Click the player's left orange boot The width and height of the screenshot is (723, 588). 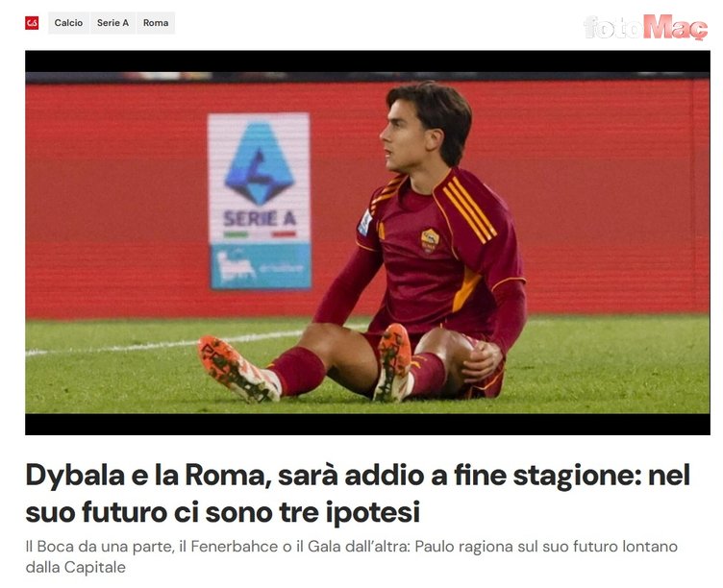(x=394, y=362)
